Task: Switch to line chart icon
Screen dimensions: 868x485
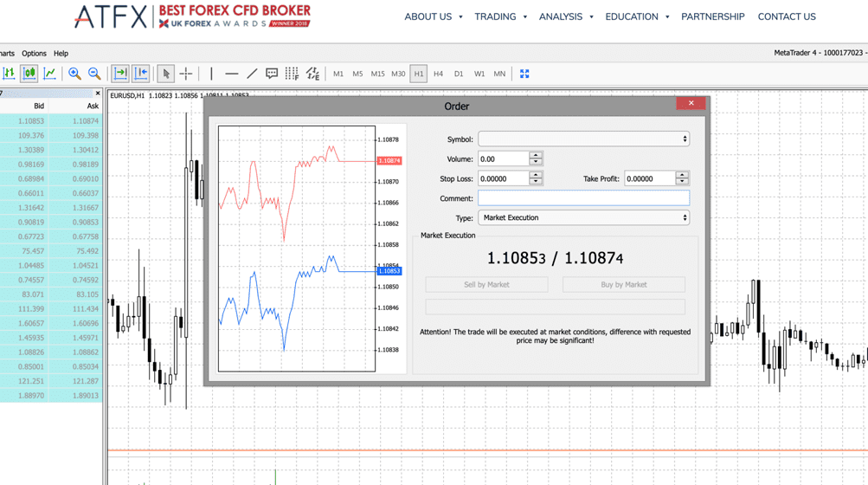Action: 50,74
